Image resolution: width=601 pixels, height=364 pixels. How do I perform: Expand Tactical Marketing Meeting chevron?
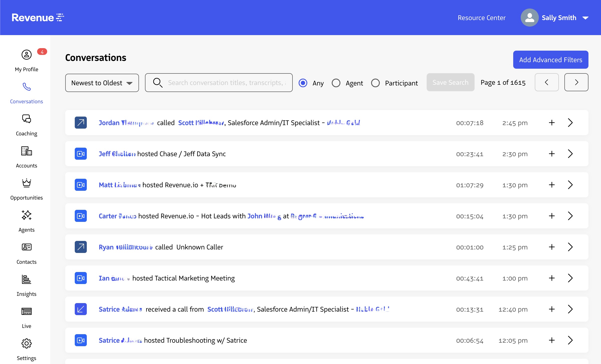(x=570, y=278)
